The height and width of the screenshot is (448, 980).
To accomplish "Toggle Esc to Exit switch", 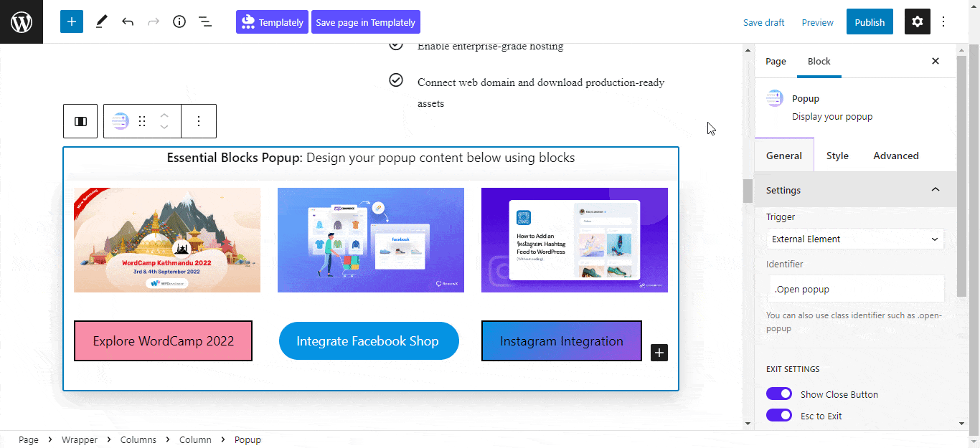I will click(x=779, y=415).
